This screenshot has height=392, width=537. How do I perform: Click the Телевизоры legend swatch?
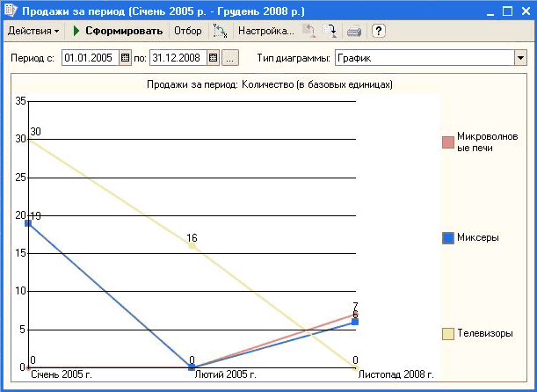448,334
